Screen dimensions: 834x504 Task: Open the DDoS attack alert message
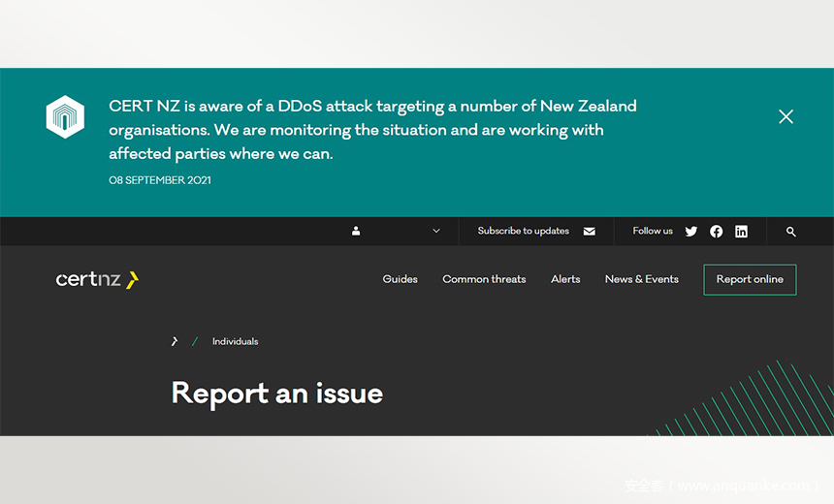(372, 130)
